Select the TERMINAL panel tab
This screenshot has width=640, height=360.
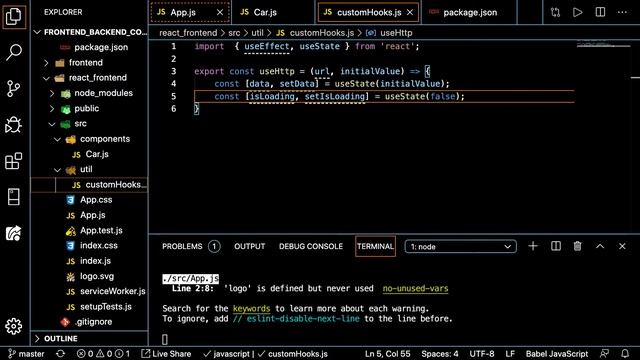pos(375,246)
